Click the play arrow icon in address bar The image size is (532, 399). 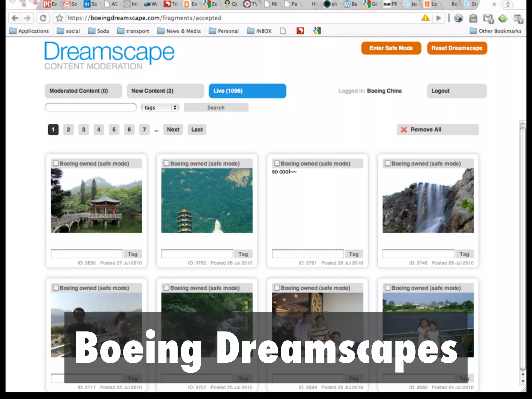pos(439,18)
